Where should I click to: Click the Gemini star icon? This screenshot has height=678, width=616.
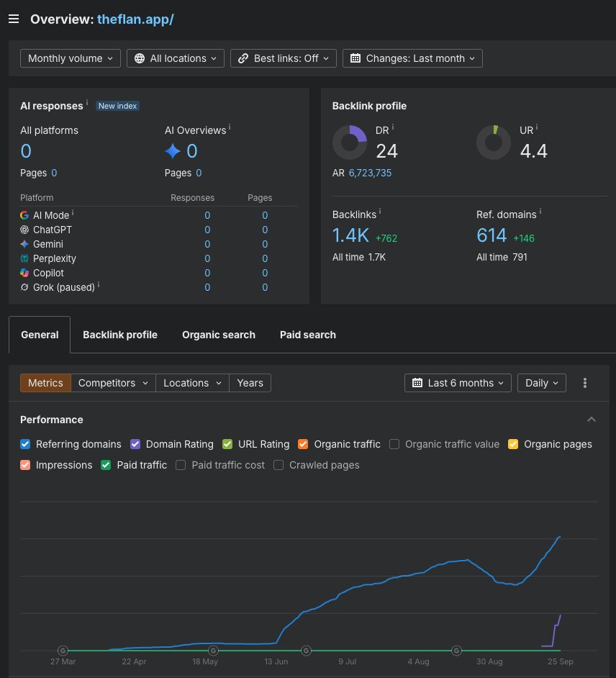pyautogui.click(x=24, y=244)
